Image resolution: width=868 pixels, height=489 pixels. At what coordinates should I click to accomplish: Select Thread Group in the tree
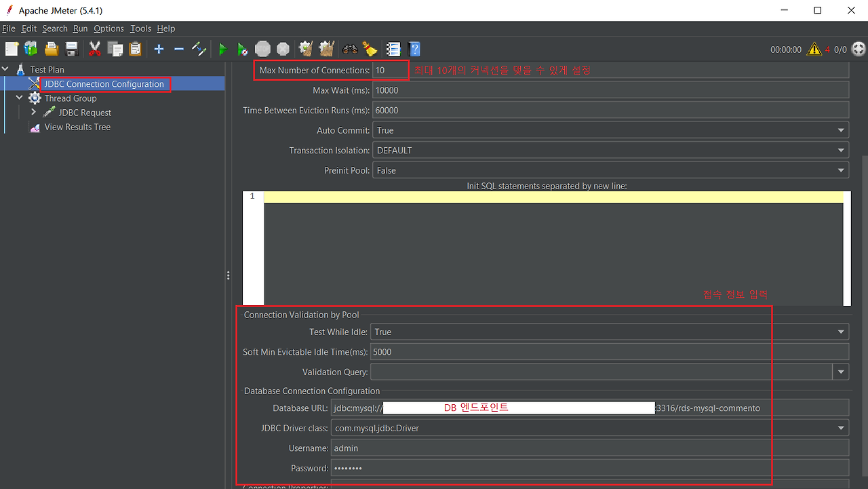click(x=71, y=98)
